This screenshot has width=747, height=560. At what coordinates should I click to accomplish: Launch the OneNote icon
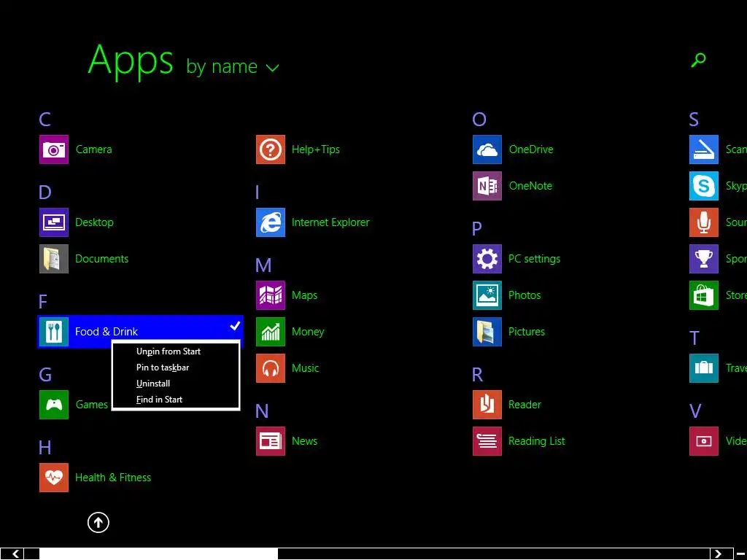487,186
